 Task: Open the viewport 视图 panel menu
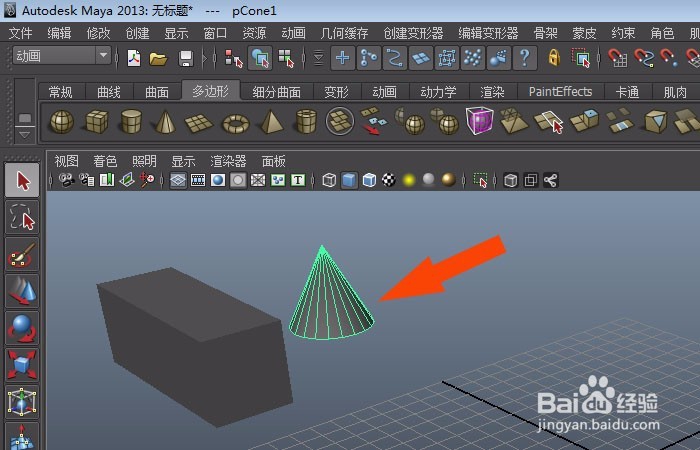pos(67,161)
